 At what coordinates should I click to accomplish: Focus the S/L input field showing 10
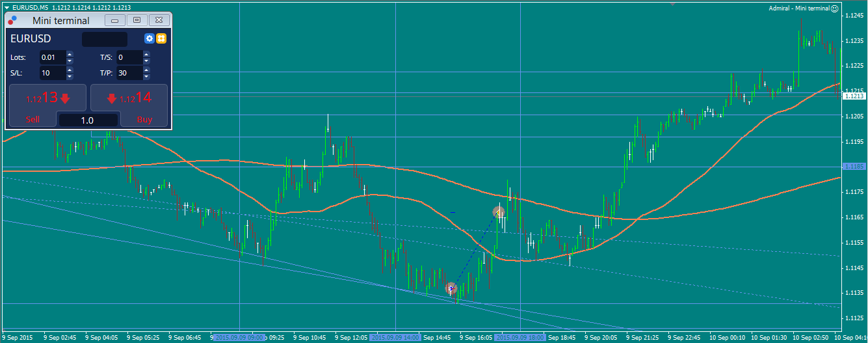[x=53, y=73]
